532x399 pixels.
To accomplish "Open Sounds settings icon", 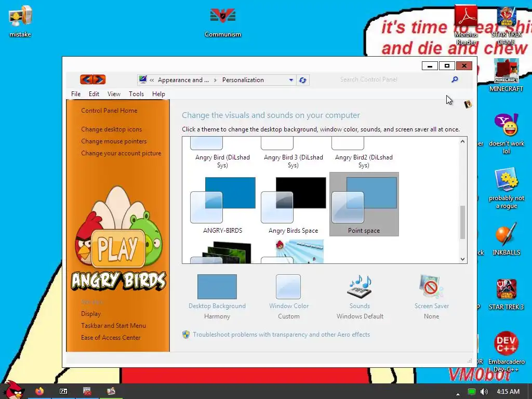I will [x=360, y=287].
